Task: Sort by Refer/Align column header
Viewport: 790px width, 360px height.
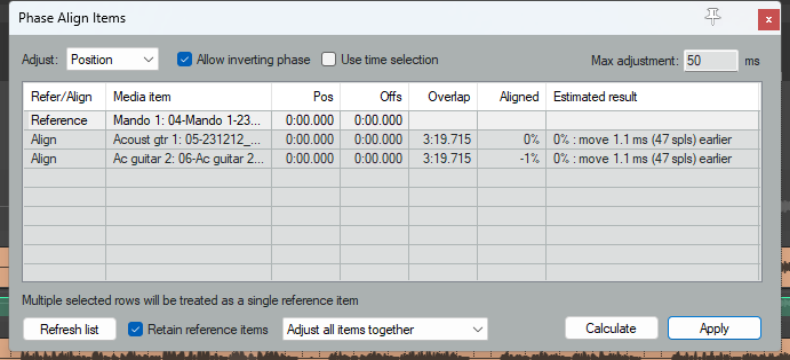Action: 64,97
